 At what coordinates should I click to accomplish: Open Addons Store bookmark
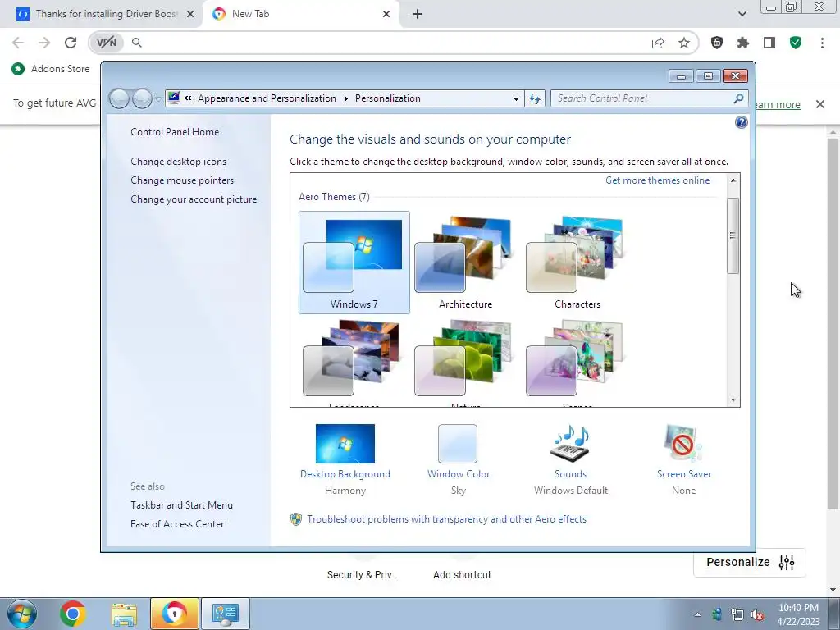50,69
